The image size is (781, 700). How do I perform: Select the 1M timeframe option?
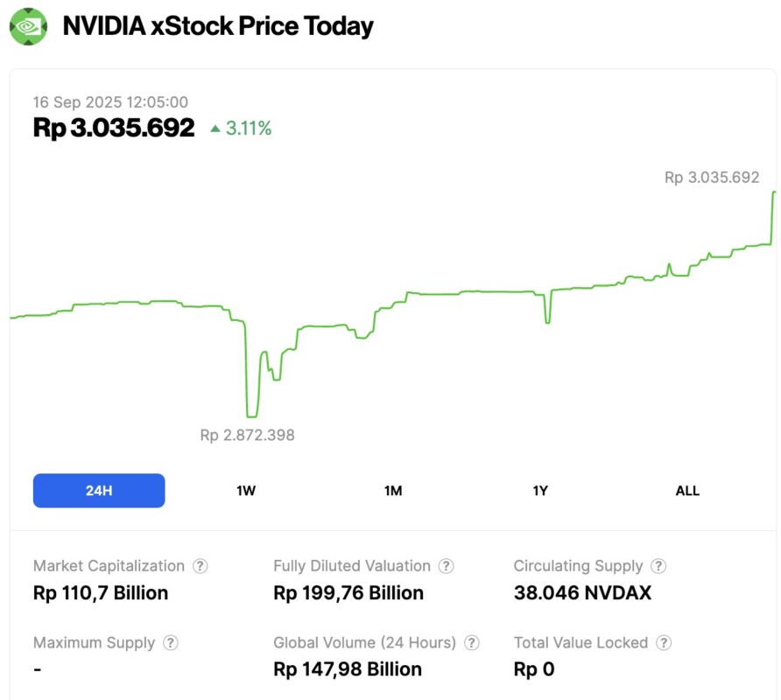click(393, 491)
